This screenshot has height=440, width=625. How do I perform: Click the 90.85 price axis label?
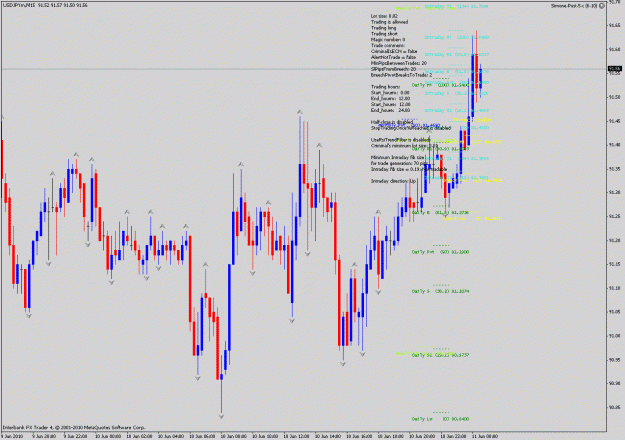(614, 407)
